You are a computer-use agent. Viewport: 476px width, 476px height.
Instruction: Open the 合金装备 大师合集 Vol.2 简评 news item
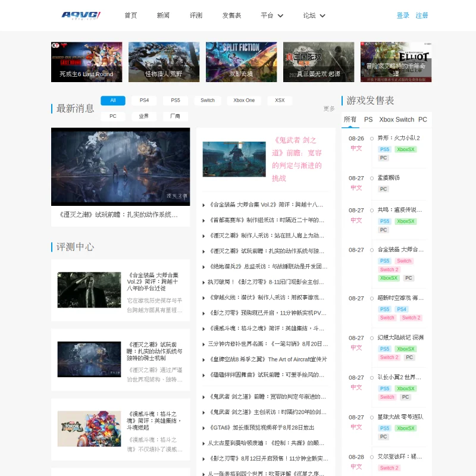(x=265, y=205)
